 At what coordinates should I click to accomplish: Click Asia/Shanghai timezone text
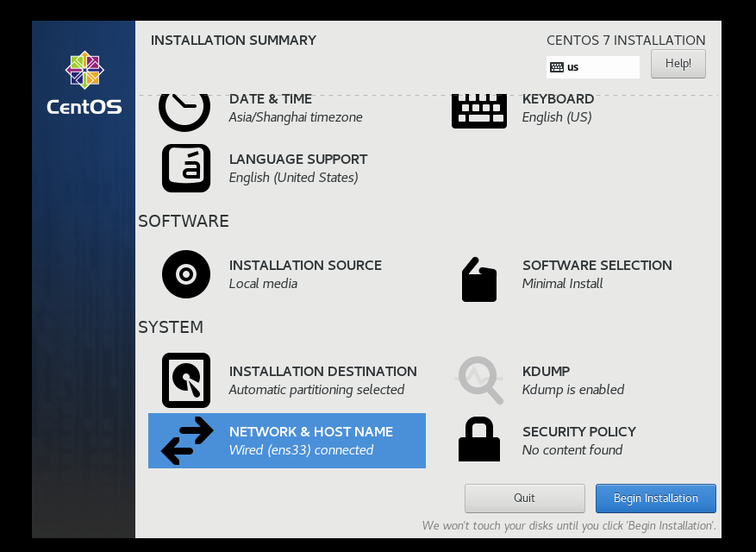(296, 117)
